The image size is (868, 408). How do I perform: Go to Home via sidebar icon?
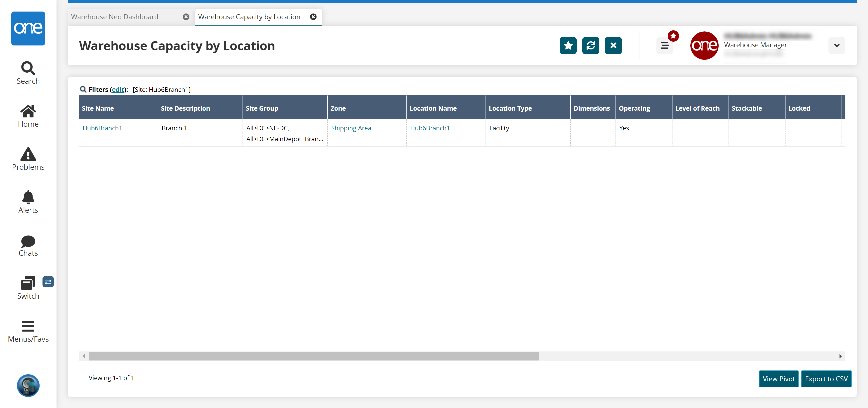pos(28,111)
